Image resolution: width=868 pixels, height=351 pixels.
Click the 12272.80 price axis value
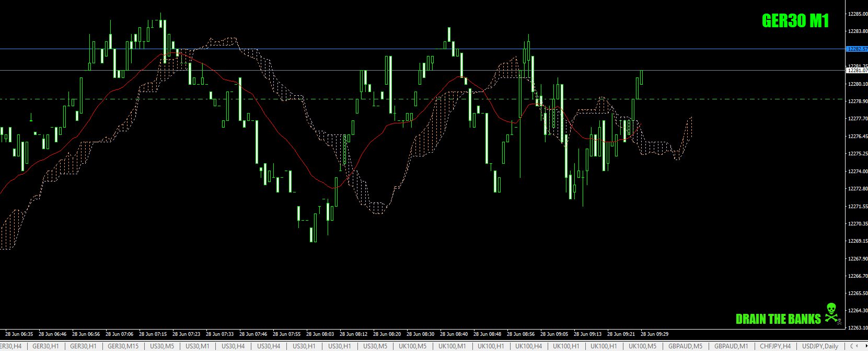click(x=858, y=189)
